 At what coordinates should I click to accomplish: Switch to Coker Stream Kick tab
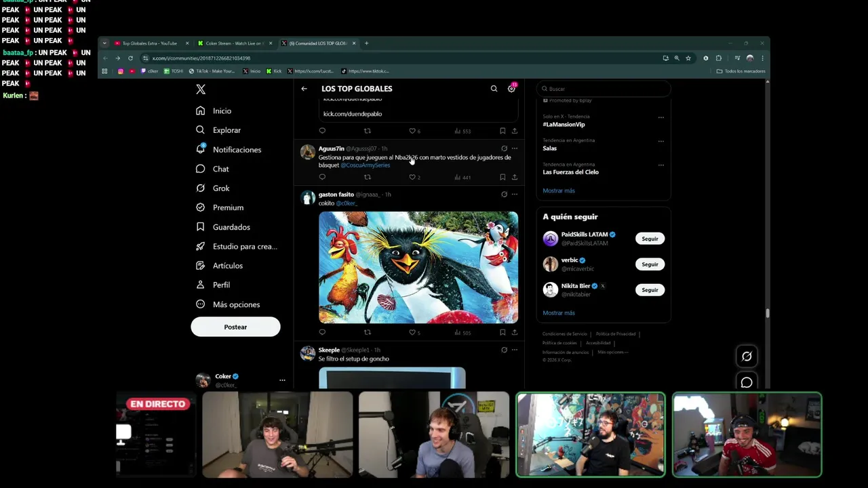(234, 43)
